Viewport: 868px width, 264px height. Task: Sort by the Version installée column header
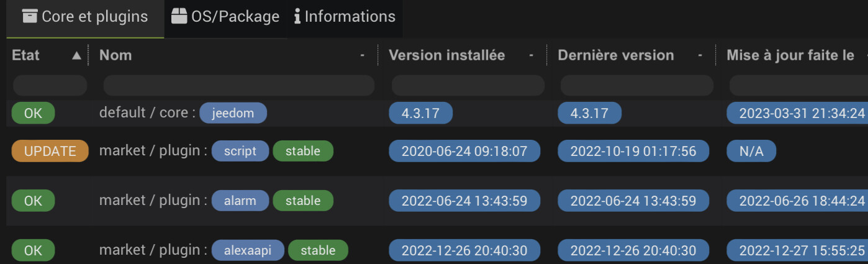(x=446, y=55)
